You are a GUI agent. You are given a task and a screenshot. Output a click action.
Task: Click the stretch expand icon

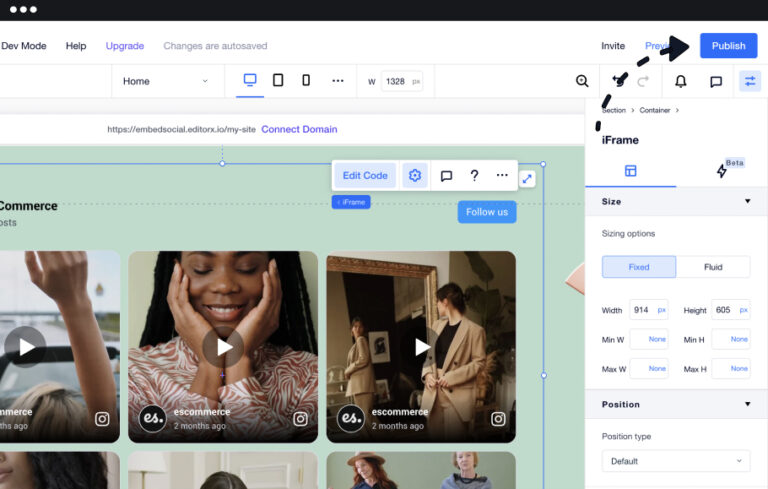[x=527, y=179]
